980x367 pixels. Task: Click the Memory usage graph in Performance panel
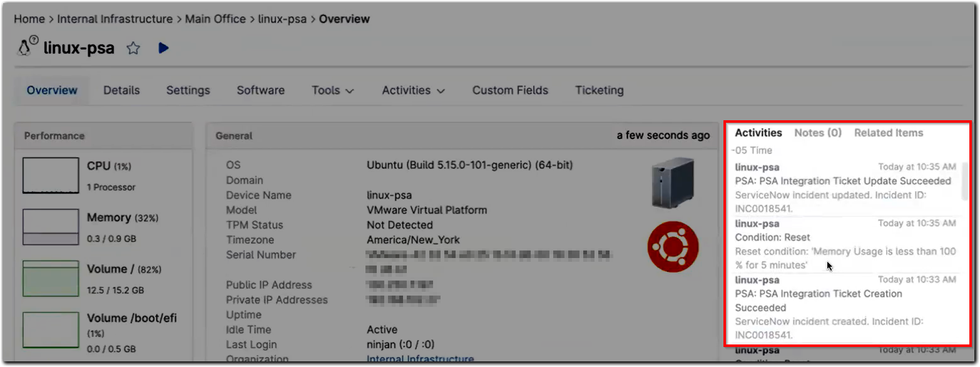pos(51,225)
